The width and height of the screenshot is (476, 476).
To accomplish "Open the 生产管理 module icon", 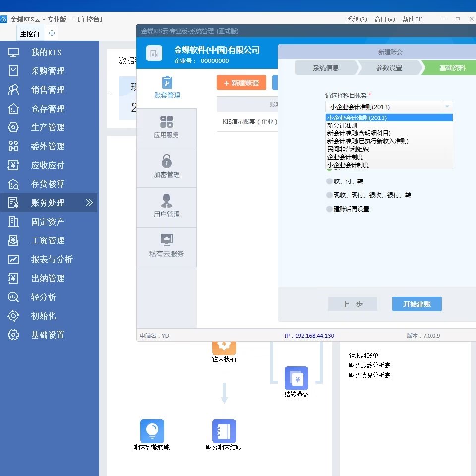I will click(13, 127).
